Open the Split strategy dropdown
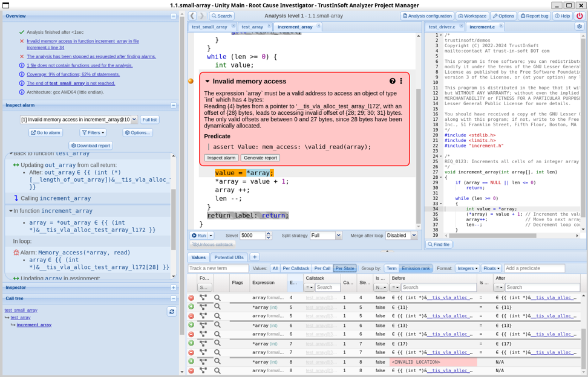 [x=326, y=236]
